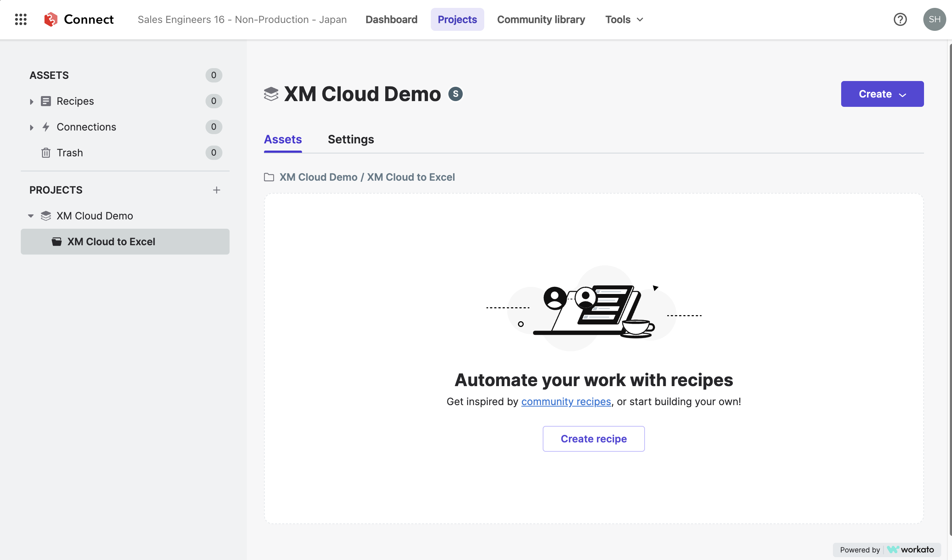
Task: Click the breadcrumb folder icon
Action: pyautogui.click(x=269, y=177)
